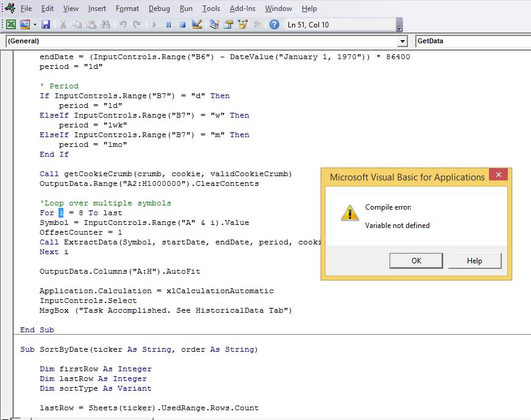Viewport: 531px width, 420px height.
Task: Click the blue Help question mark icon
Action: (274, 24)
